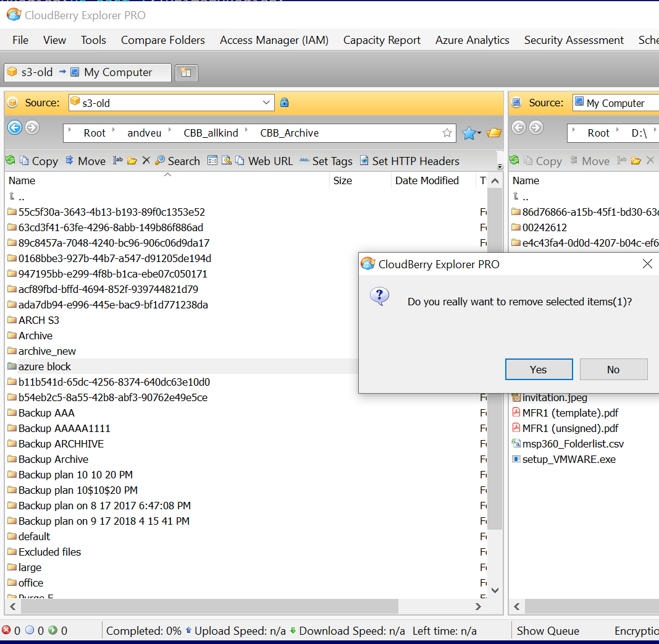This screenshot has width=659, height=644.
Task: Open the File menu
Action: [x=20, y=40]
